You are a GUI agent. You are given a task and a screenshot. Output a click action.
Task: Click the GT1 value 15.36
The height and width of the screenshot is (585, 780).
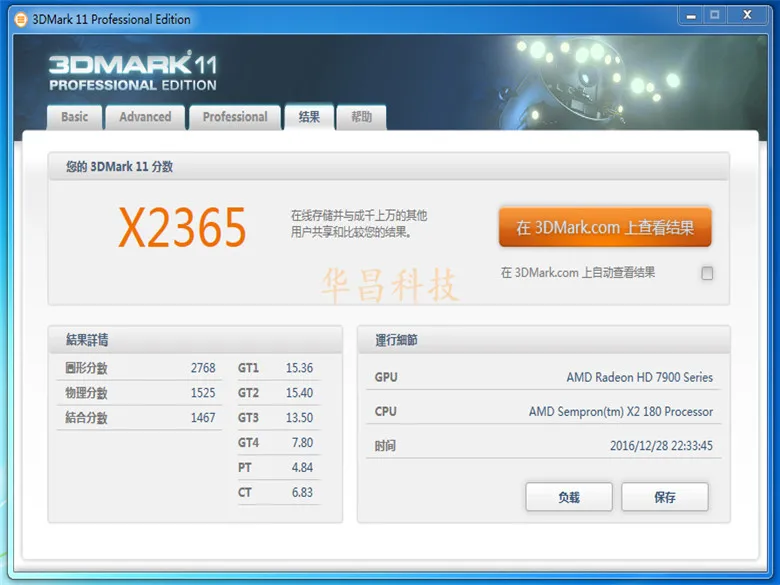[299, 368]
